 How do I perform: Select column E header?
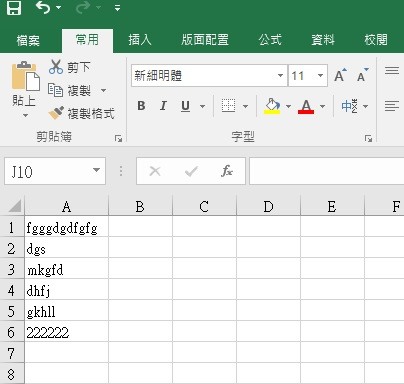332,207
